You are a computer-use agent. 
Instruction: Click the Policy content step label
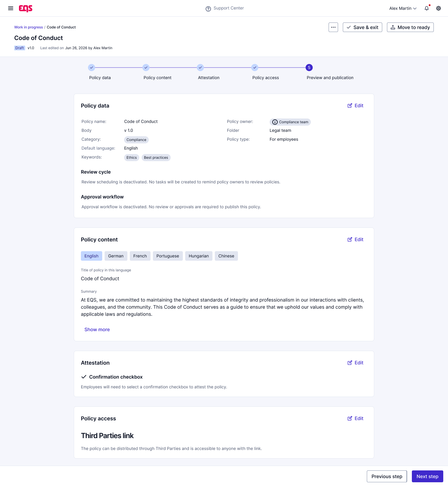pos(158,78)
